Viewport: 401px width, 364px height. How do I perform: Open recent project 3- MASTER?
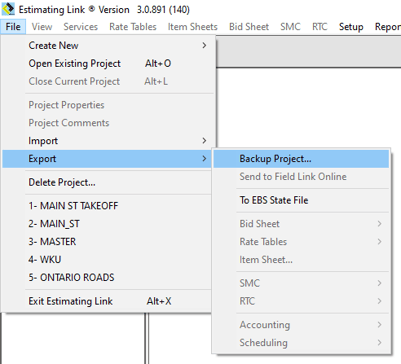(x=108, y=242)
